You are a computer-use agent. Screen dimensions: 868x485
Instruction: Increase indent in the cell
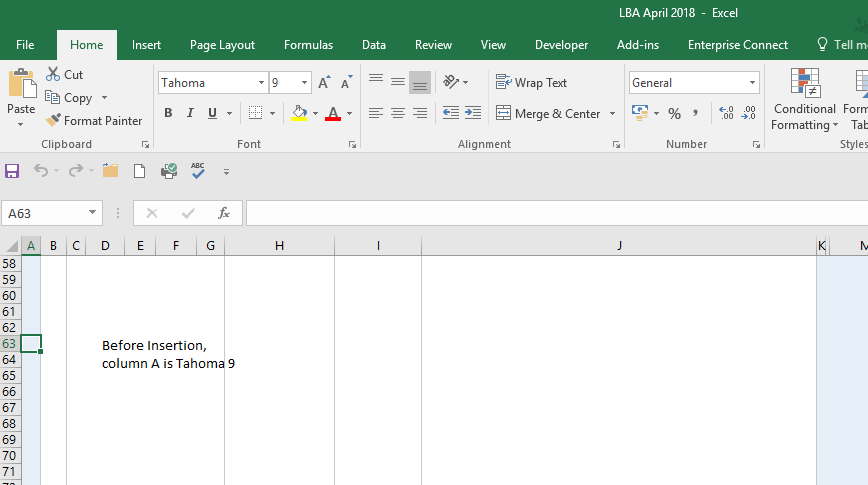pyautogui.click(x=472, y=113)
